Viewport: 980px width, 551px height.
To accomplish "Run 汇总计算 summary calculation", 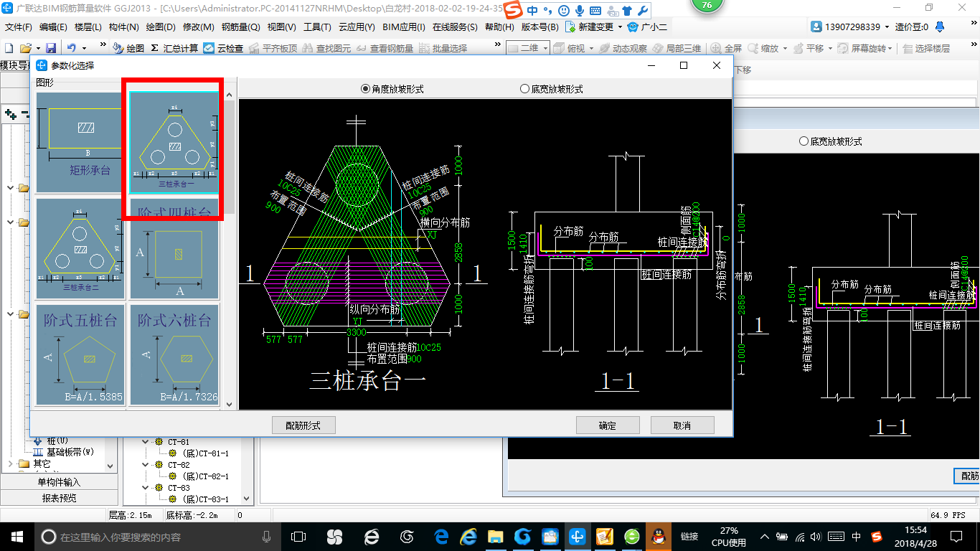I will [174, 48].
